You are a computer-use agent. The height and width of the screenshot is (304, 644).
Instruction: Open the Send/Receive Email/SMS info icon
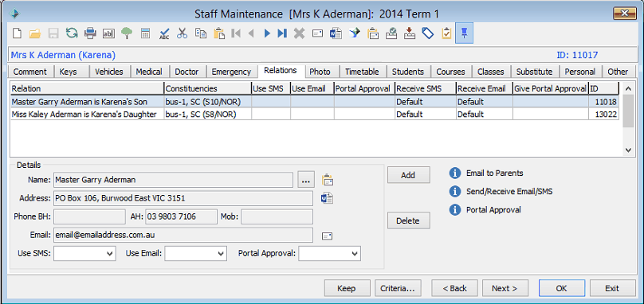pyautogui.click(x=454, y=191)
